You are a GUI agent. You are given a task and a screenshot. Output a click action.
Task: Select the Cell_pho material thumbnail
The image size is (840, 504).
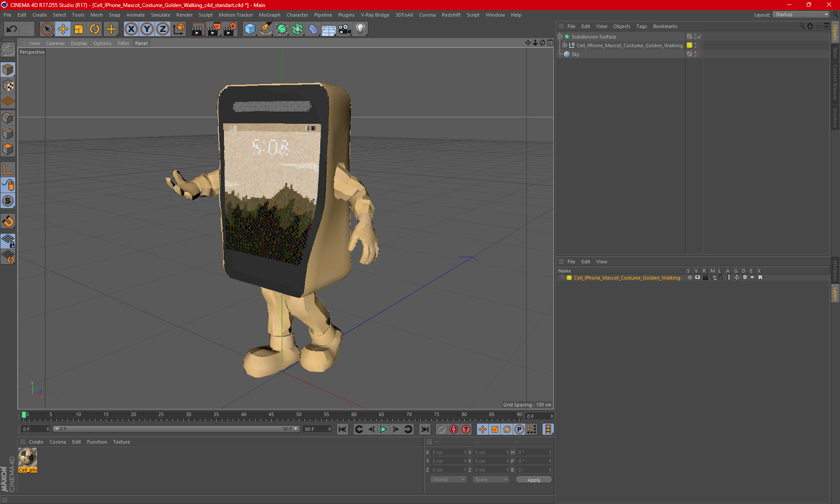[x=28, y=458]
